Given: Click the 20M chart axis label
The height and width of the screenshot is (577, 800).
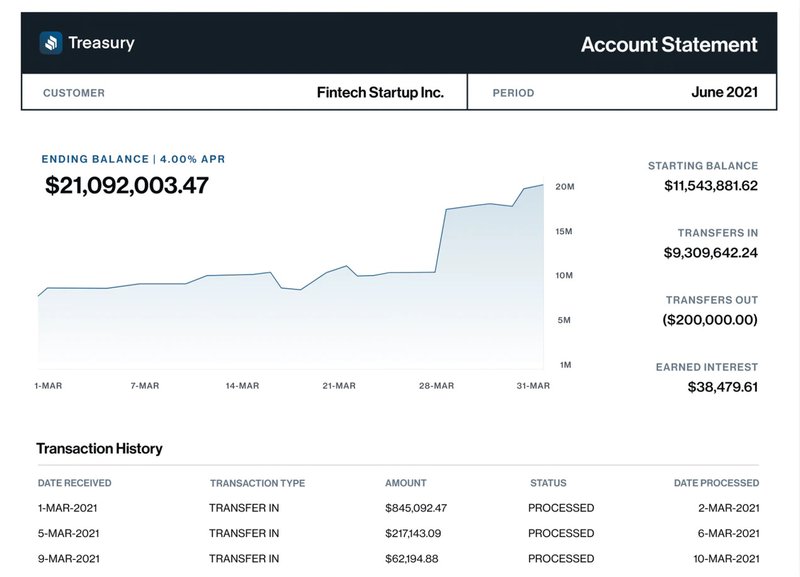Looking at the screenshot, I should [x=565, y=187].
